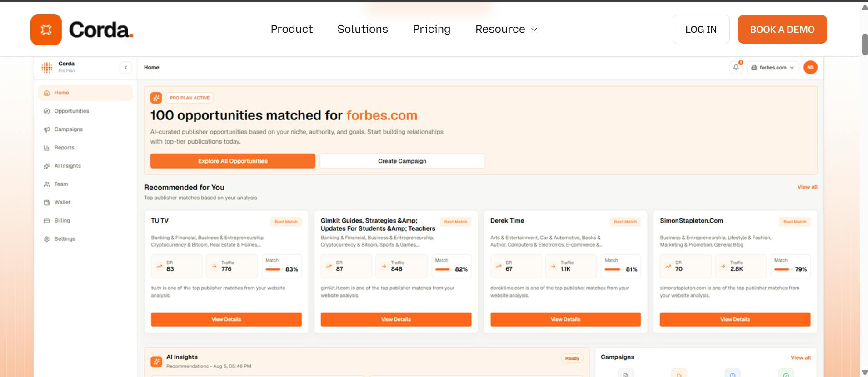This screenshot has height=377, width=868.
Task: View Details for SimonStapleton.Com card
Action: (735, 319)
